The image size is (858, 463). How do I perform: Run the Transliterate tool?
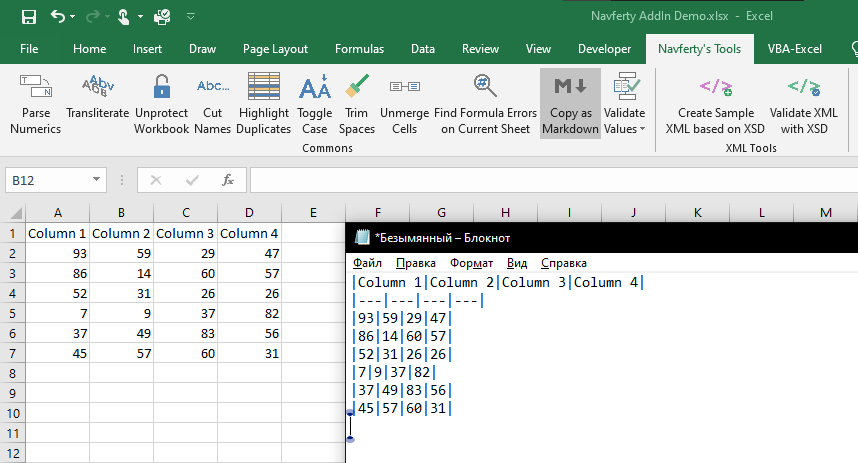coord(98,103)
